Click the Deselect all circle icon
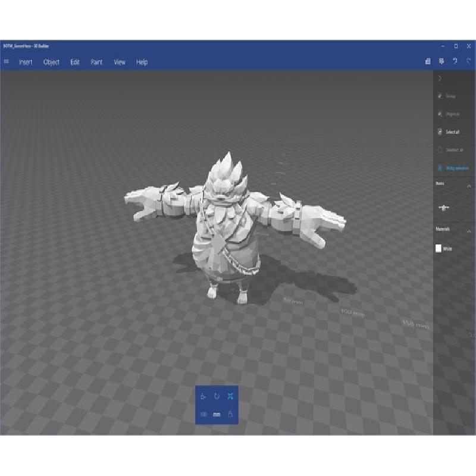The height and width of the screenshot is (476, 476). coord(440,149)
